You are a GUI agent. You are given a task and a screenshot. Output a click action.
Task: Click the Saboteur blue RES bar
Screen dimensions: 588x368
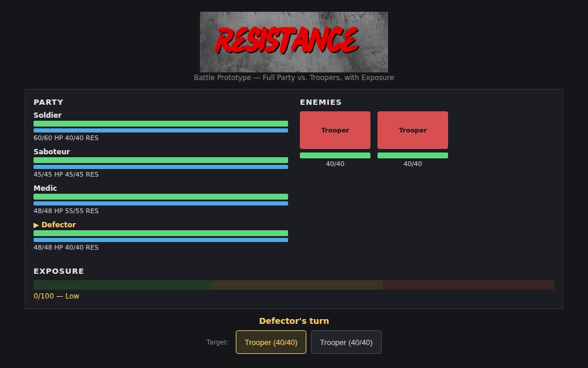coord(161,167)
